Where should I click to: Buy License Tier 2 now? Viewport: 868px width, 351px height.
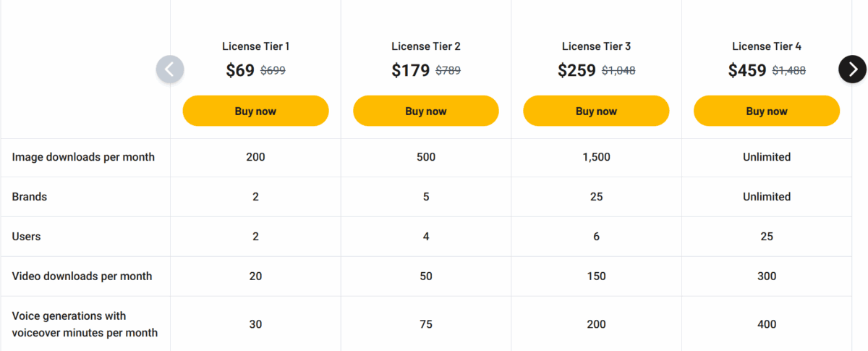[x=426, y=111]
